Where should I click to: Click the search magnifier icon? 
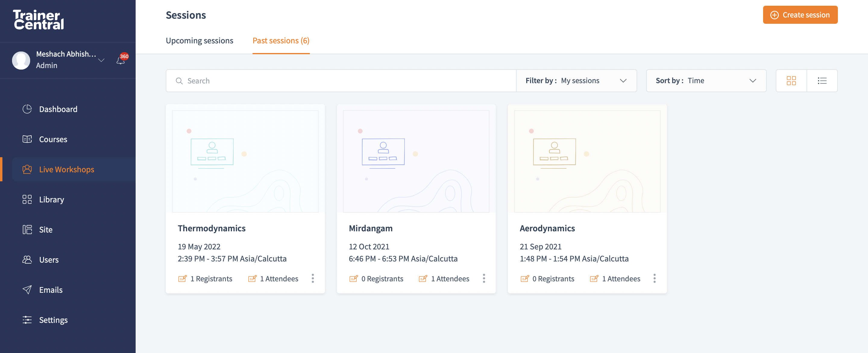[x=179, y=81]
